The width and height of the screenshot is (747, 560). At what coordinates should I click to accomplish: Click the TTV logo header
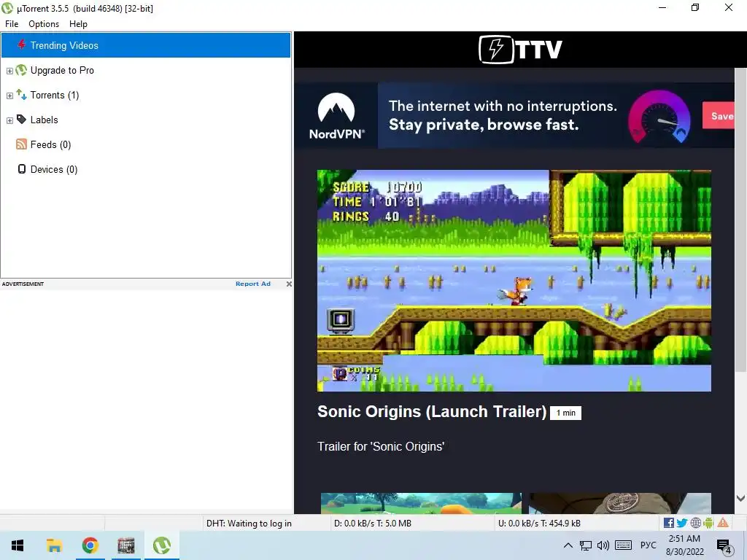(x=520, y=49)
